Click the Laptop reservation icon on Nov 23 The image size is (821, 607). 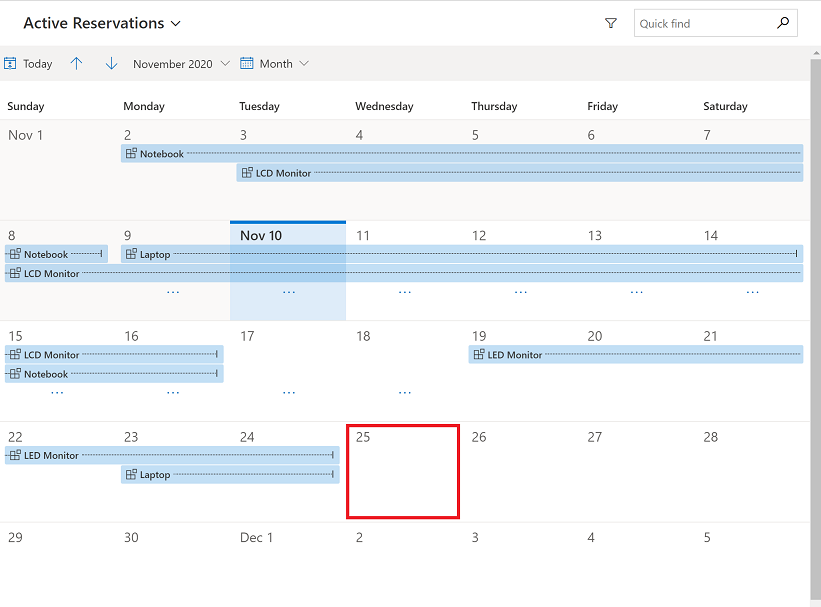coord(130,474)
